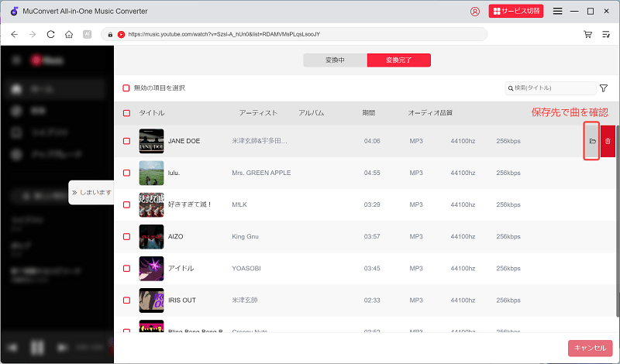
Task: Click the 期間 column header
Action: click(369, 113)
